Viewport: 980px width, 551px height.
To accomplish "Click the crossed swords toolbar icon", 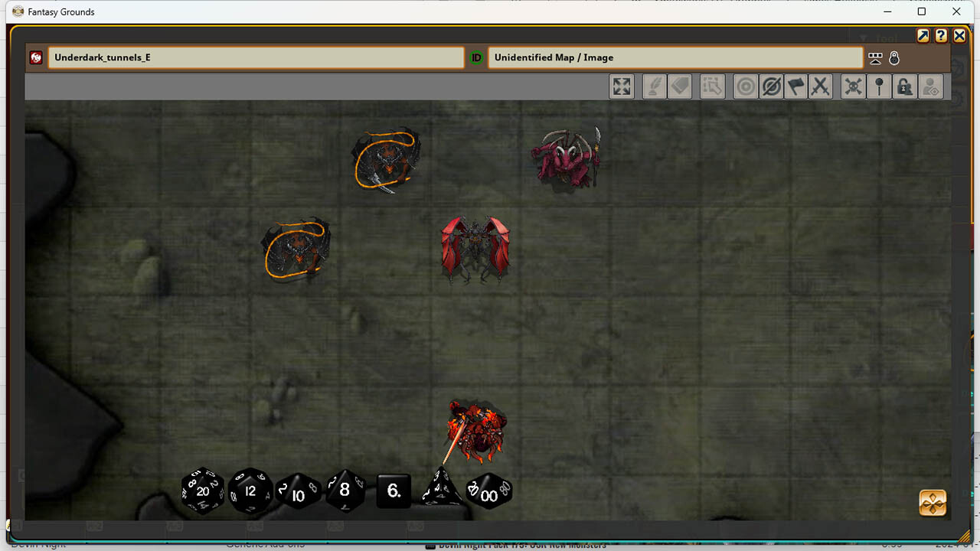I will click(x=821, y=86).
